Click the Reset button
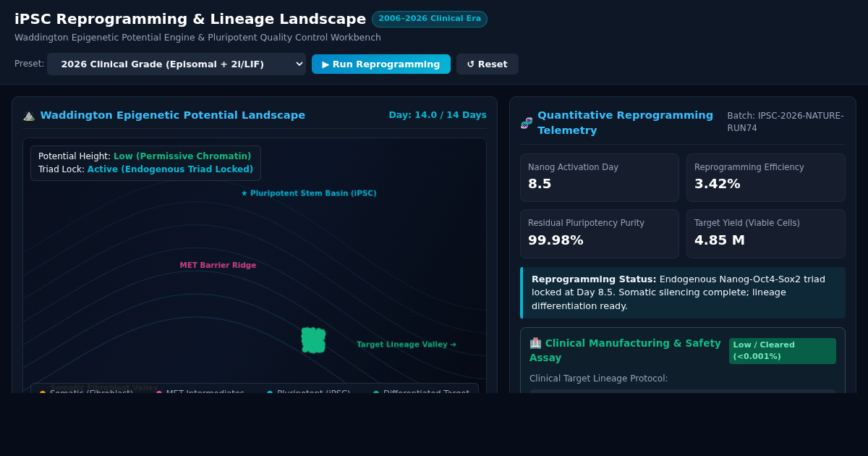Viewport: 868px width, 456px height. click(488, 64)
